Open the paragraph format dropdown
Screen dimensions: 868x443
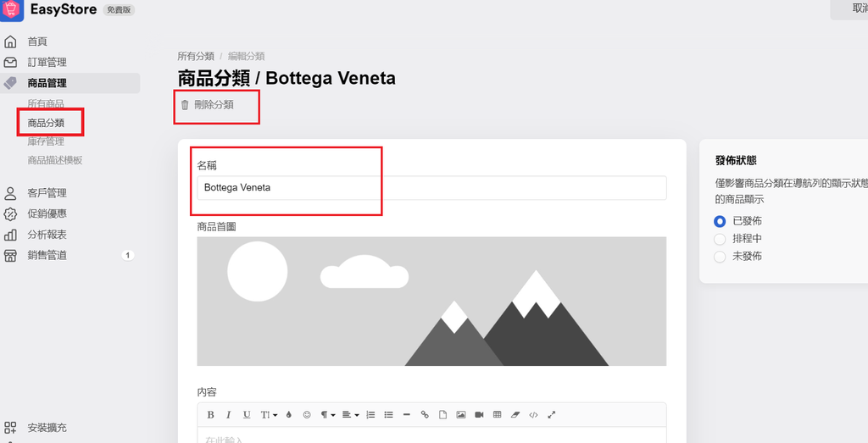pyautogui.click(x=327, y=415)
